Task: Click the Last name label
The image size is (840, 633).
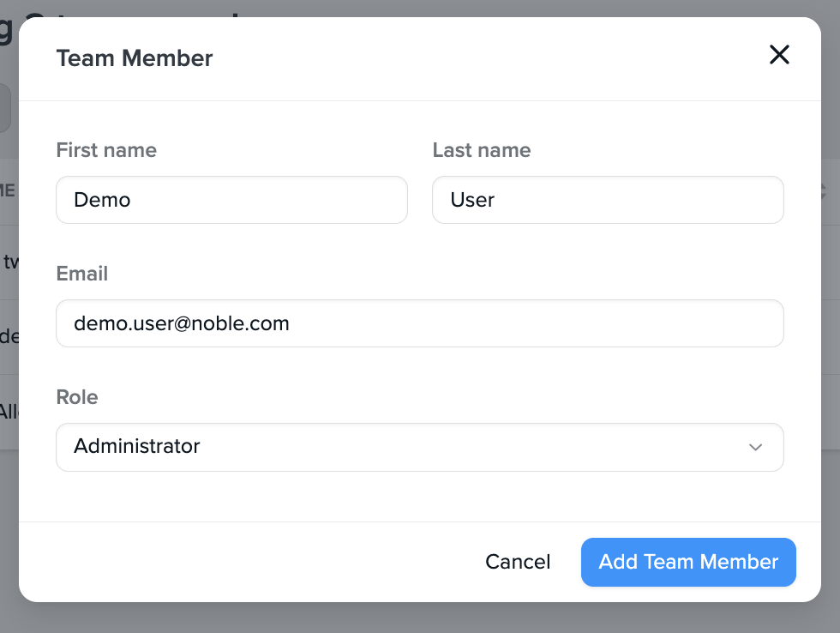Action: pyautogui.click(x=481, y=150)
